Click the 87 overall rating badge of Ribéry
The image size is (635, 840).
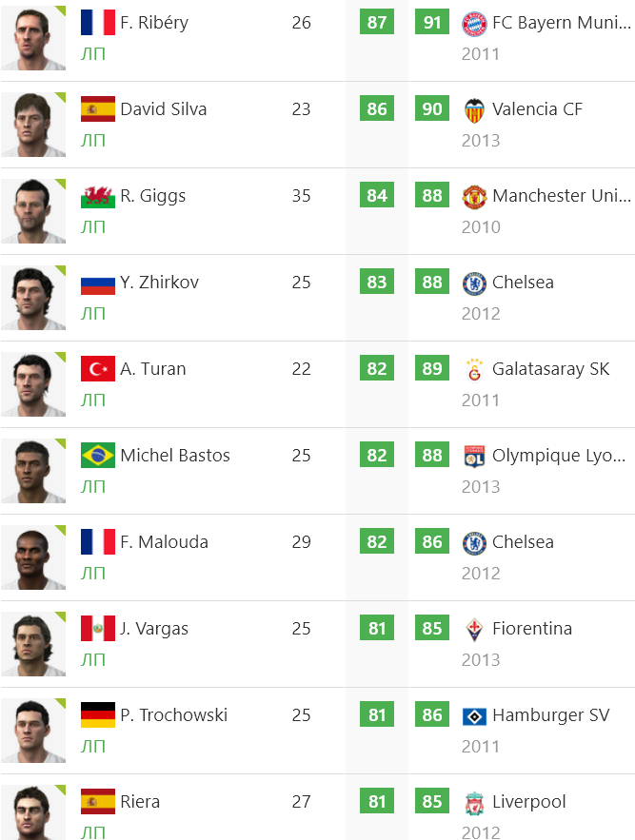377,22
